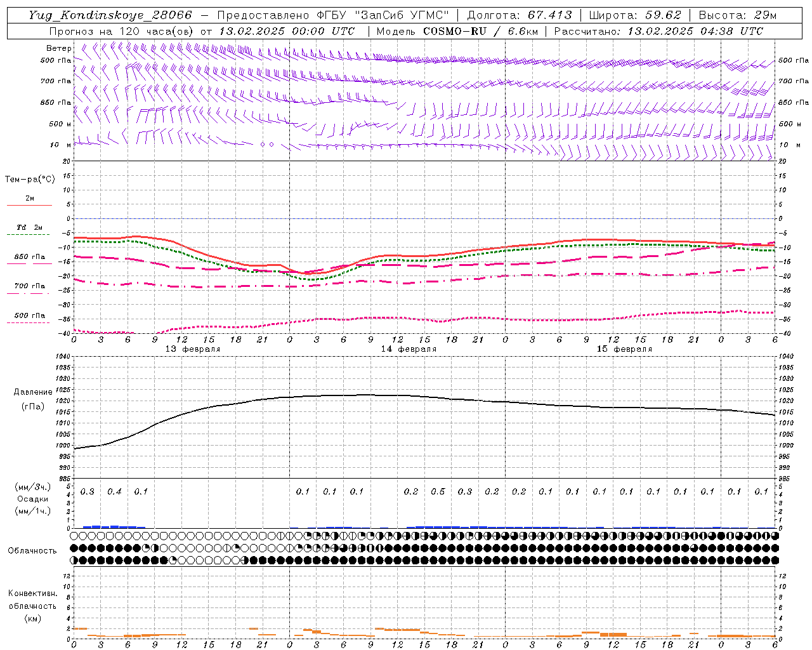Click the Облачность panel label
812x650 pixels.
32,551
